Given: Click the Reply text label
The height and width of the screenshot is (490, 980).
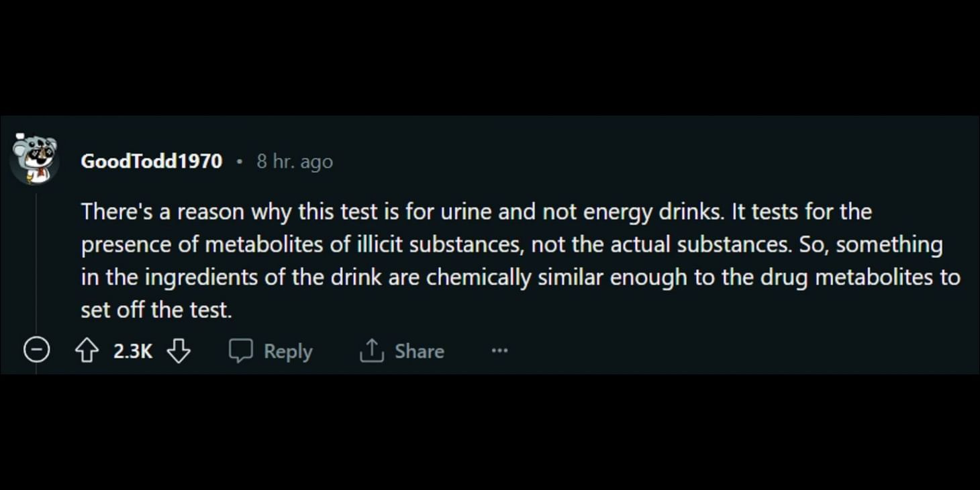Looking at the screenshot, I should (x=288, y=351).
